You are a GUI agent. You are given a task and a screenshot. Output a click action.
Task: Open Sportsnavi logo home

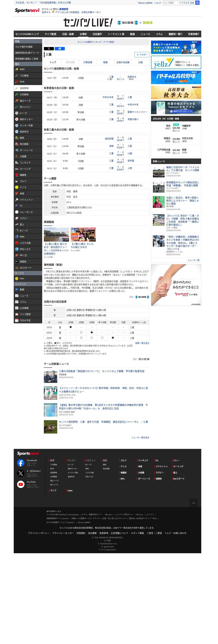[x=27, y=11]
